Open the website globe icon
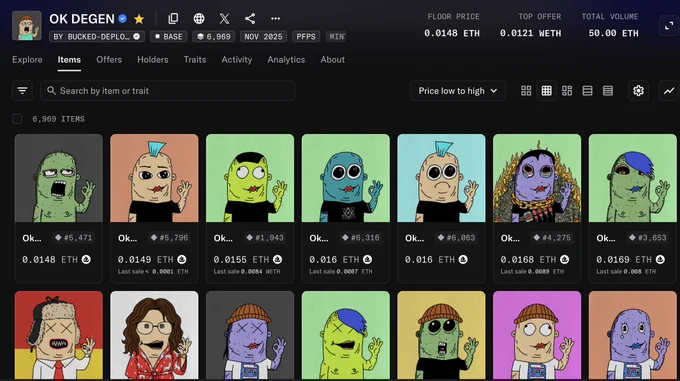The height and width of the screenshot is (381, 680). (199, 19)
